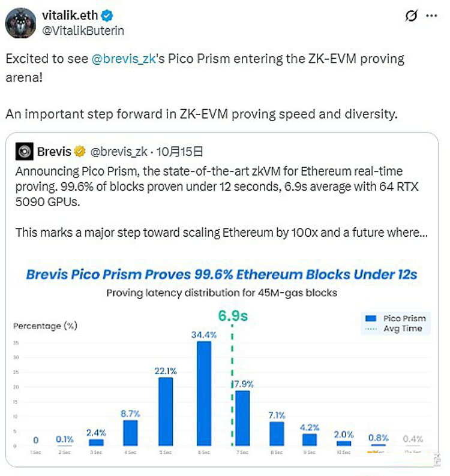Image resolution: width=450 pixels, height=476 pixels.
Task: Open the three-dot more options menu
Action: pyautogui.click(x=431, y=17)
